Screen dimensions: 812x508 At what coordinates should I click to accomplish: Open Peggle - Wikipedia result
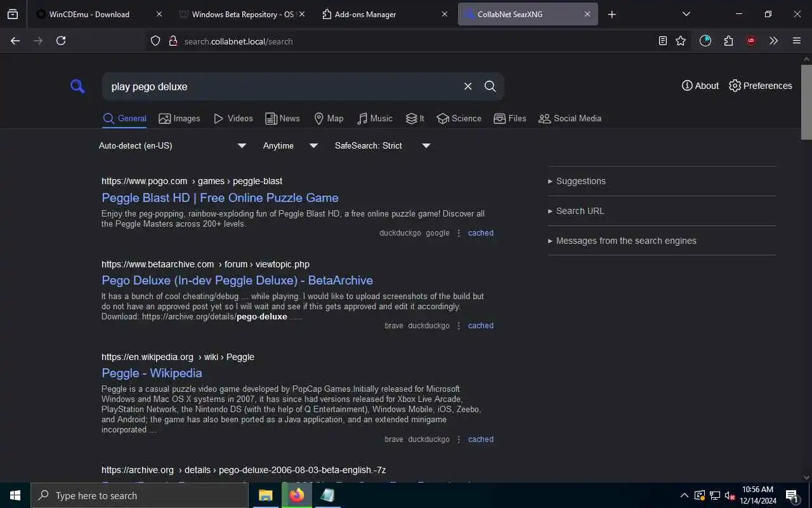coord(152,373)
